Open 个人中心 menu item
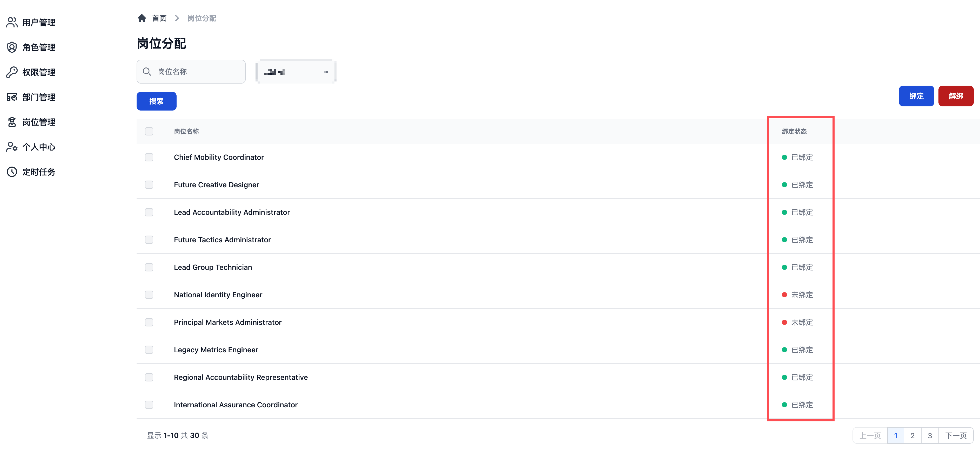The height and width of the screenshot is (452, 980). (39, 147)
